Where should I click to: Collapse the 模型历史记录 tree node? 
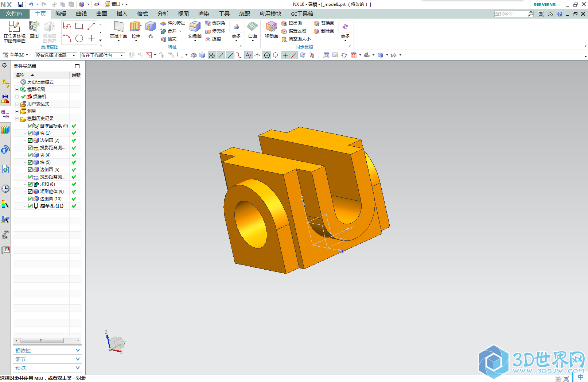[x=17, y=119]
